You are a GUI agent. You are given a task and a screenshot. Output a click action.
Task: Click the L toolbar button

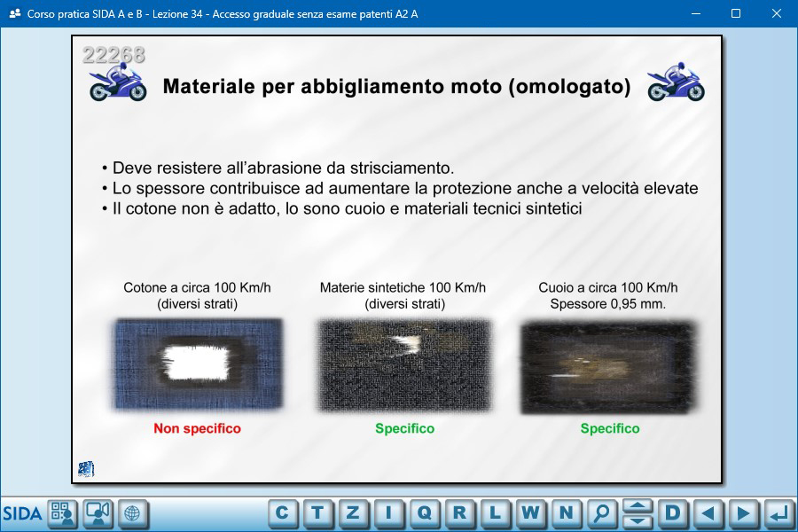(x=495, y=512)
